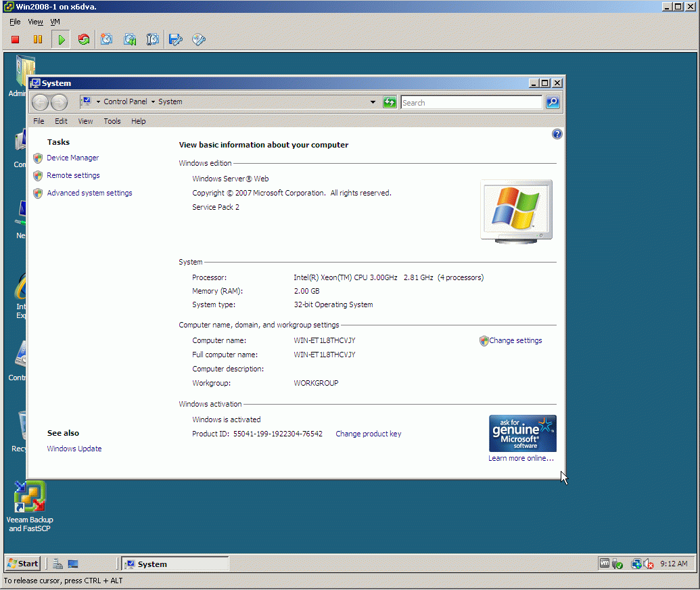This screenshot has width=700, height=590.
Task: Open help with blue question mark icon
Action: (x=557, y=134)
